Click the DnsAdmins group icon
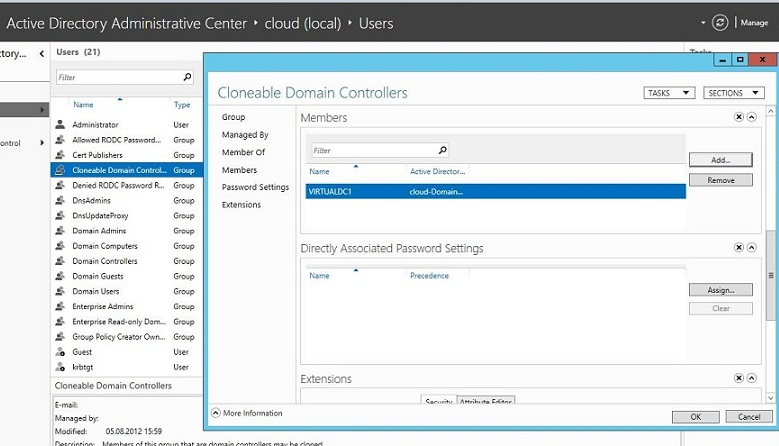The height and width of the screenshot is (446, 779). [60, 200]
